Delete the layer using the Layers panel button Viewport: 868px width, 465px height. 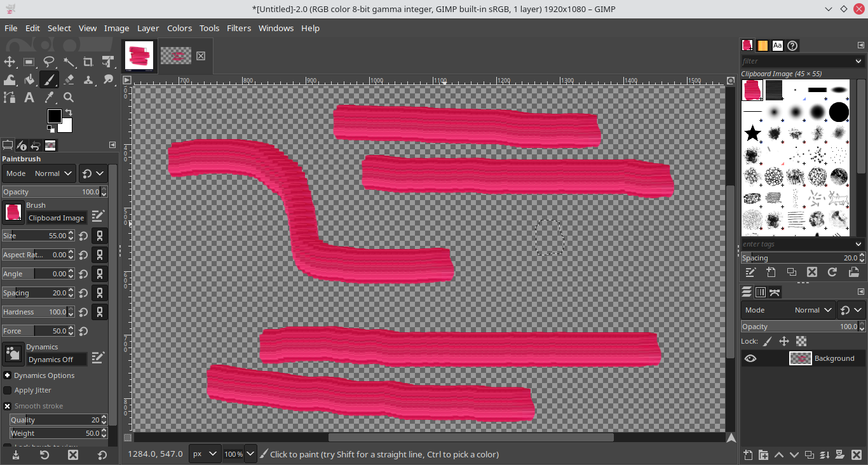pyautogui.click(x=856, y=455)
